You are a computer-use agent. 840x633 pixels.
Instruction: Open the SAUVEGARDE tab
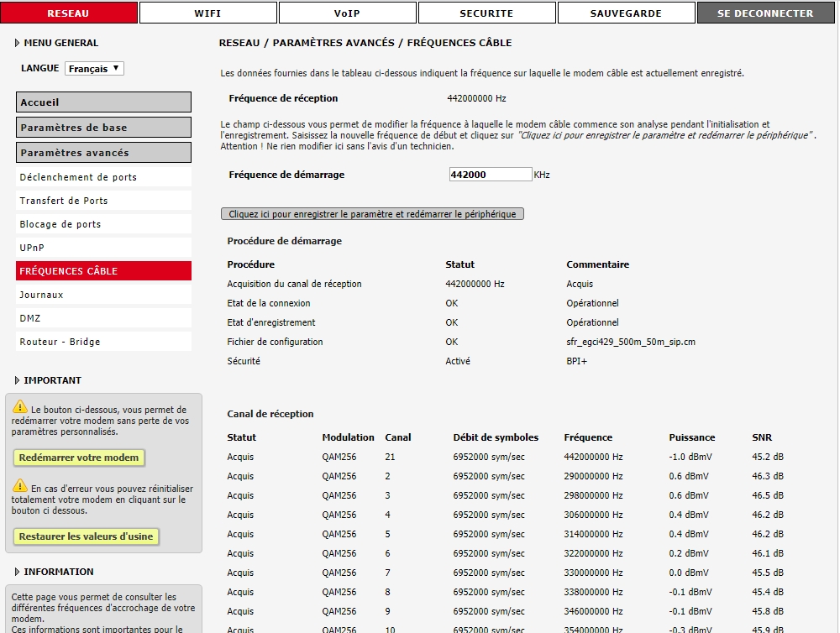click(x=626, y=13)
